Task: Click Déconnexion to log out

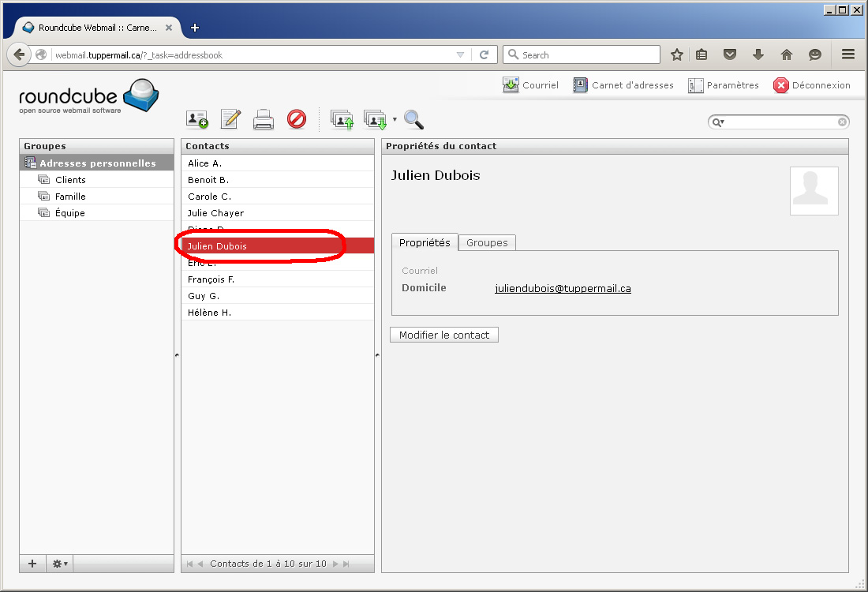Action: coord(812,85)
